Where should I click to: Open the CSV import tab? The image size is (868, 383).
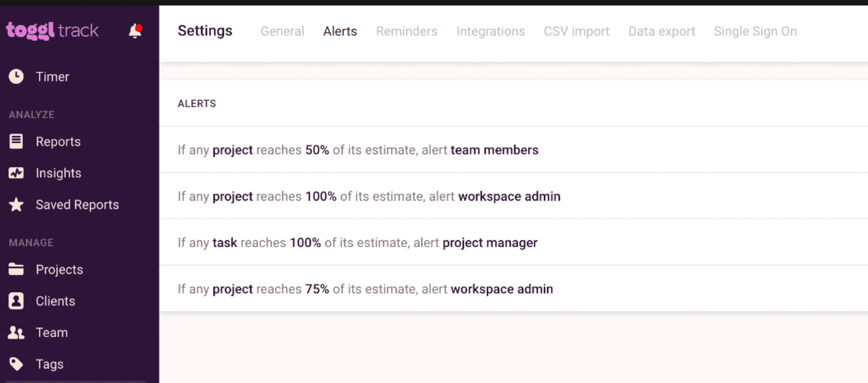pyautogui.click(x=576, y=31)
